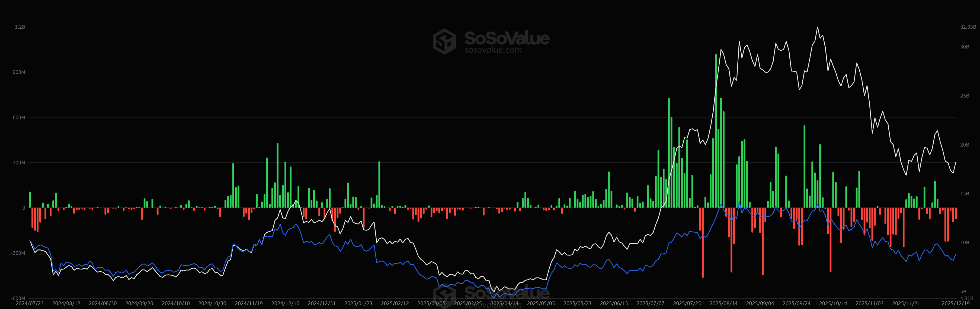Click the 4.31B right axis minimum label
Screen dimensions: 980x309
pyautogui.click(x=966, y=298)
